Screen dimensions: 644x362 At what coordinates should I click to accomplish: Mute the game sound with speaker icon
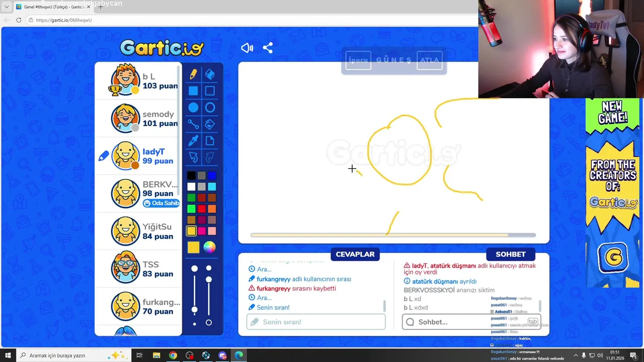[247, 48]
